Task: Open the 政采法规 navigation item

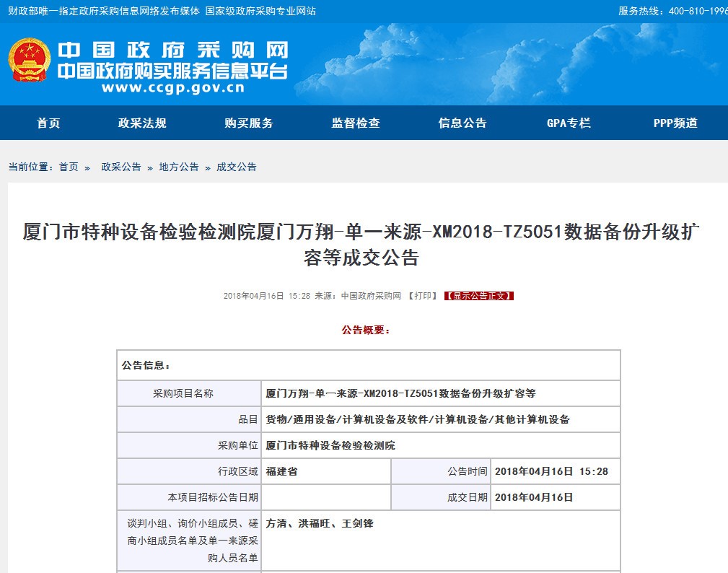Action: coord(142,123)
